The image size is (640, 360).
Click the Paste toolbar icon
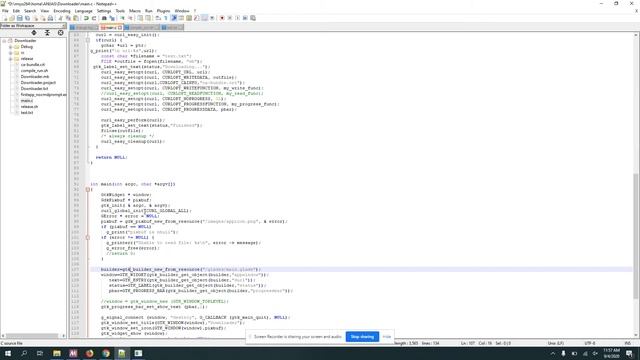point(76,18)
